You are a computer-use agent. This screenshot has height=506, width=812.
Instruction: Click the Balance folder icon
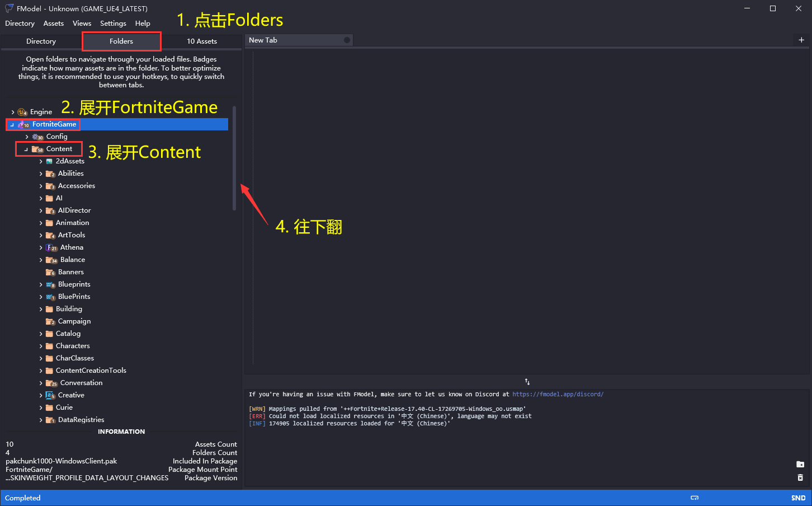click(51, 260)
